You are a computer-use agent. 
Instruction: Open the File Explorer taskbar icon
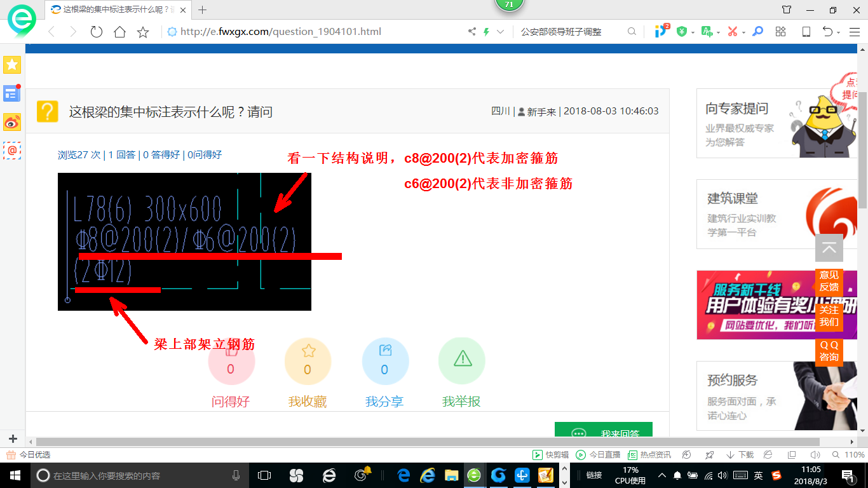coord(451,475)
